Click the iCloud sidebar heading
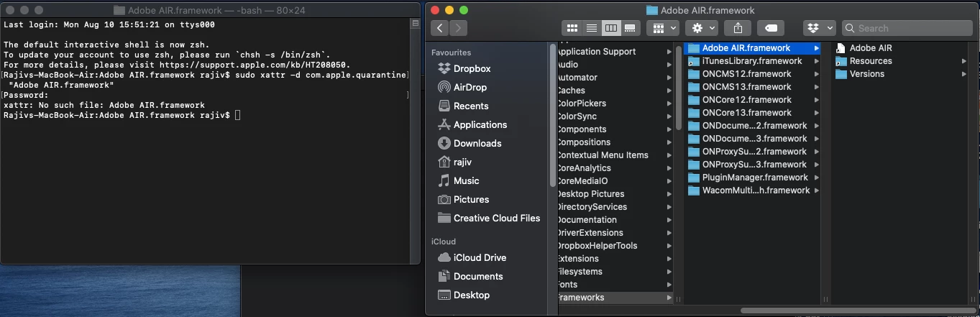The height and width of the screenshot is (317, 980). pyautogui.click(x=444, y=242)
